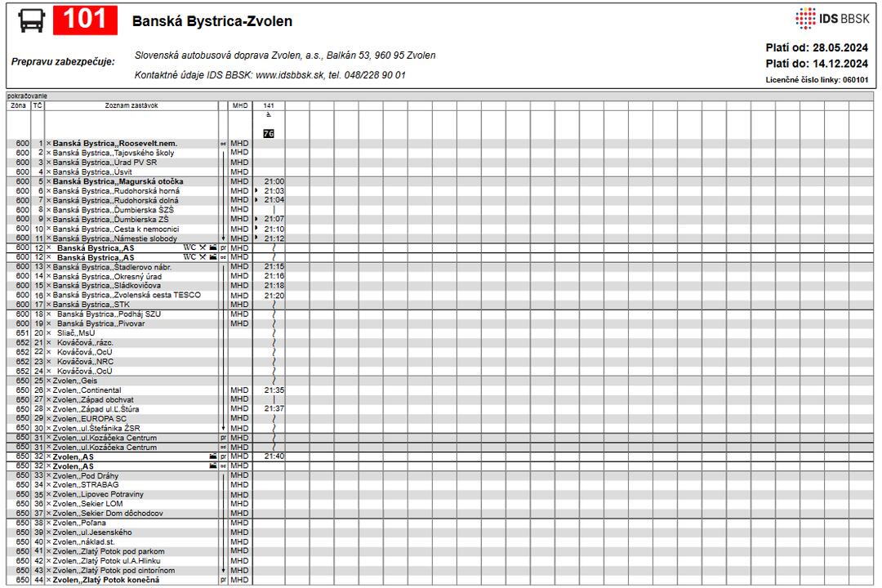Click the bus icon in the header
Screen dimensions: 882x588
30,21
